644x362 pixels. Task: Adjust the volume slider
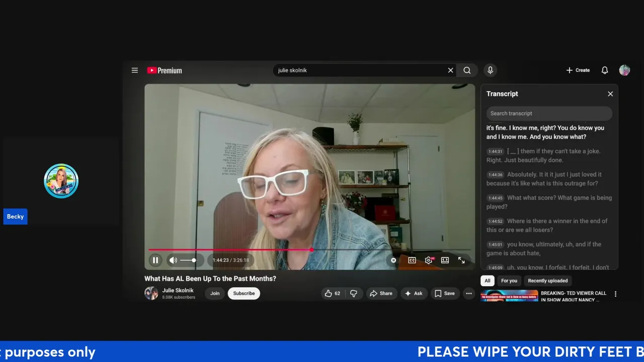(188, 260)
